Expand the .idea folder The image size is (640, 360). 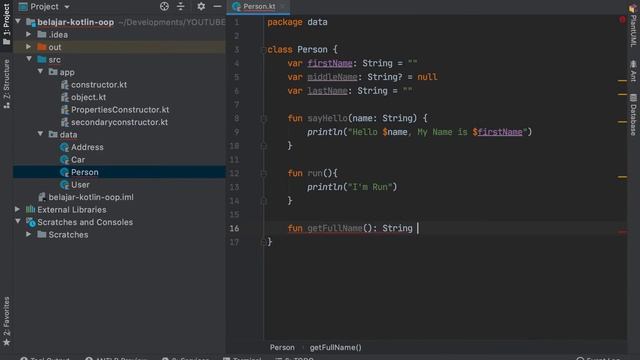[x=29, y=34]
